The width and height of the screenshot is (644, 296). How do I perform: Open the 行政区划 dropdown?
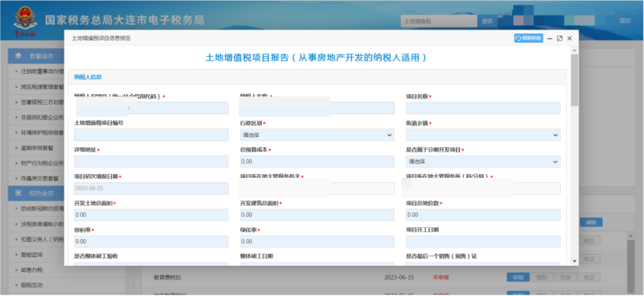pyautogui.click(x=317, y=134)
